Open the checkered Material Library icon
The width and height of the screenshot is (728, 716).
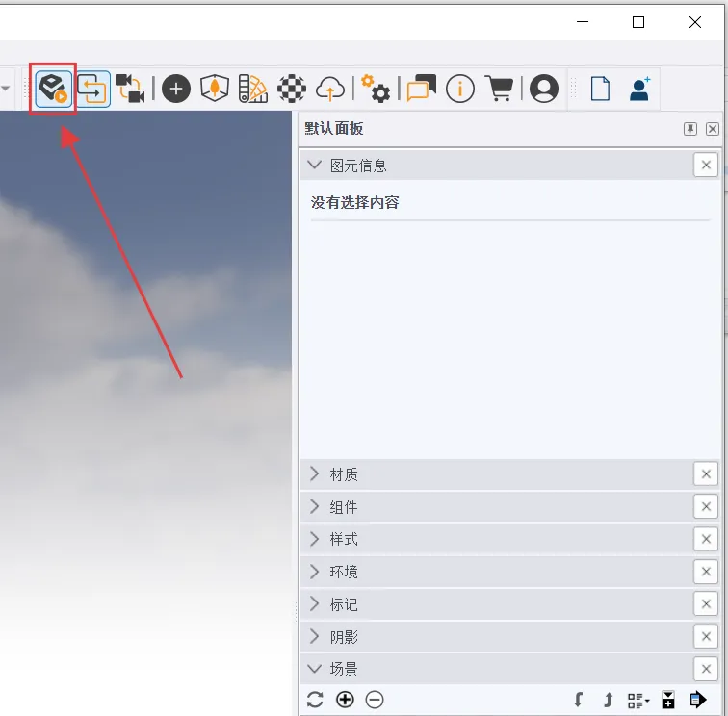point(292,89)
